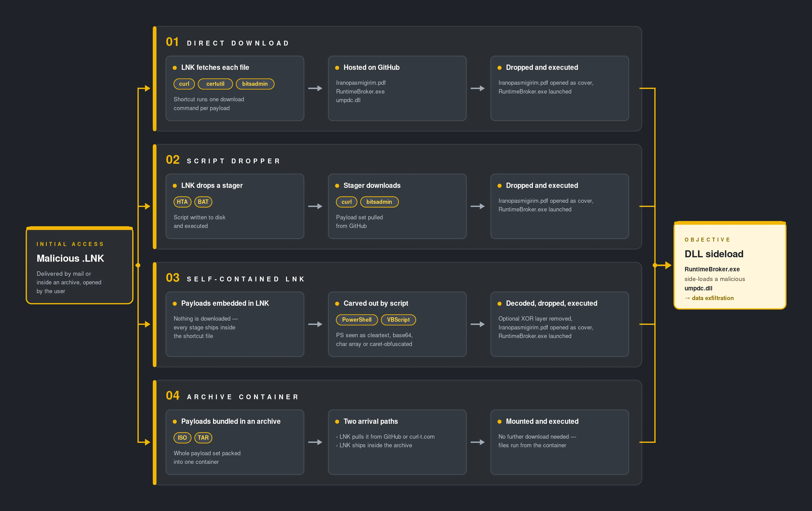Click arrow between Payloads embedded and Carved out
Image resolution: width=812 pixels, height=511 pixels.
pyautogui.click(x=316, y=324)
